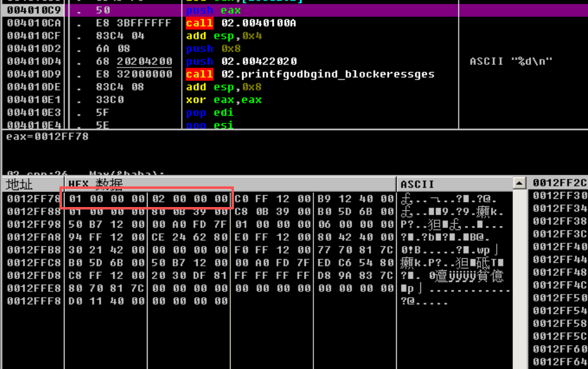Viewport: 588px width, 369px height.
Task: Click the address 004010CF in disassembly
Action: tap(34, 36)
